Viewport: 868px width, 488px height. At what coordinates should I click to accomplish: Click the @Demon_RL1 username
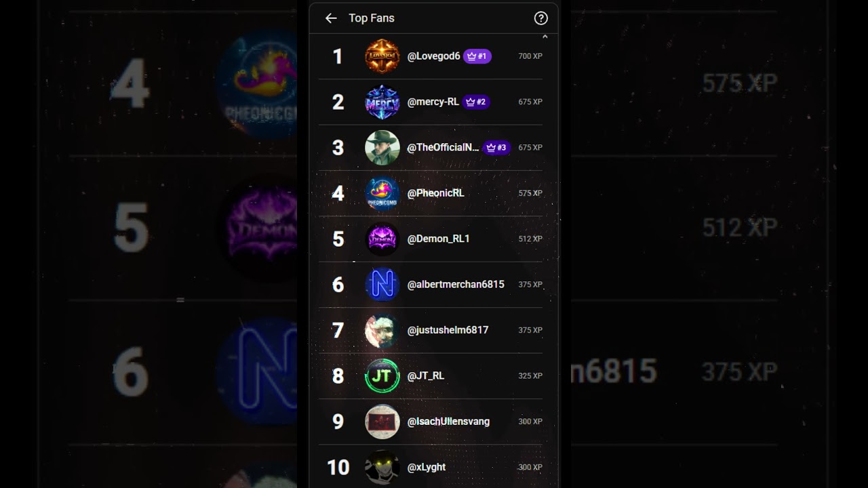click(438, 239)
